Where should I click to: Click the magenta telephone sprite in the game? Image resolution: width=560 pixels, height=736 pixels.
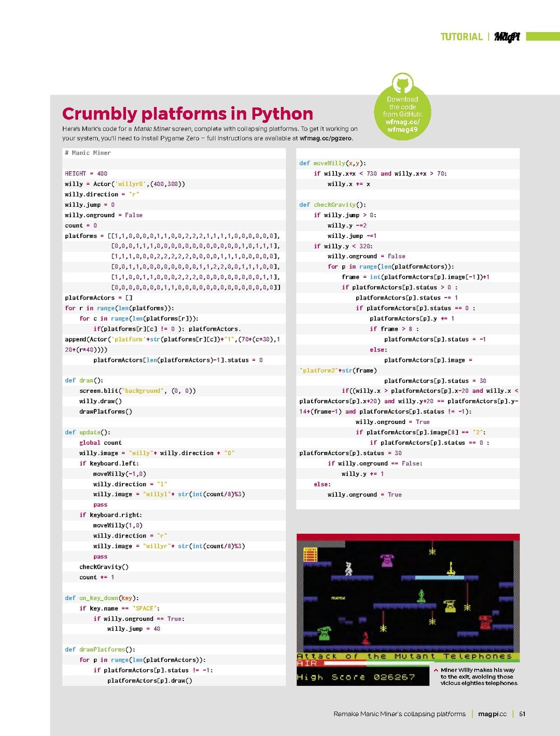[387, 560]
